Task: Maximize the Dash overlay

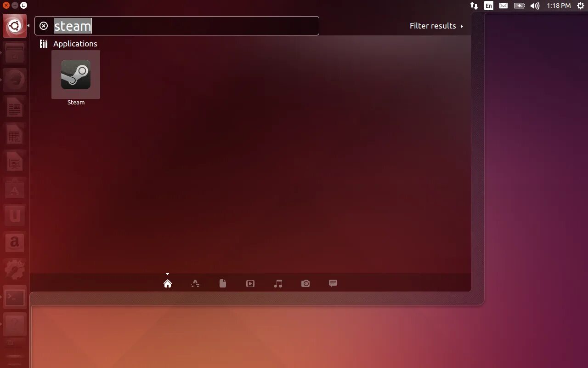Action: pos(24,6)
